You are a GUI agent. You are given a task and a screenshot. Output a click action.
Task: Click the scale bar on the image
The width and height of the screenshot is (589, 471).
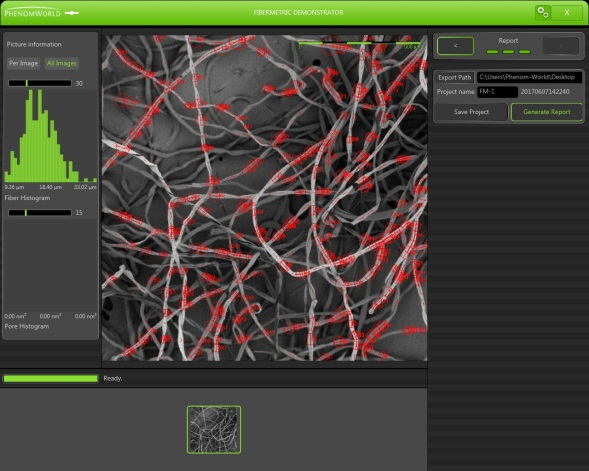click(359, 45)
